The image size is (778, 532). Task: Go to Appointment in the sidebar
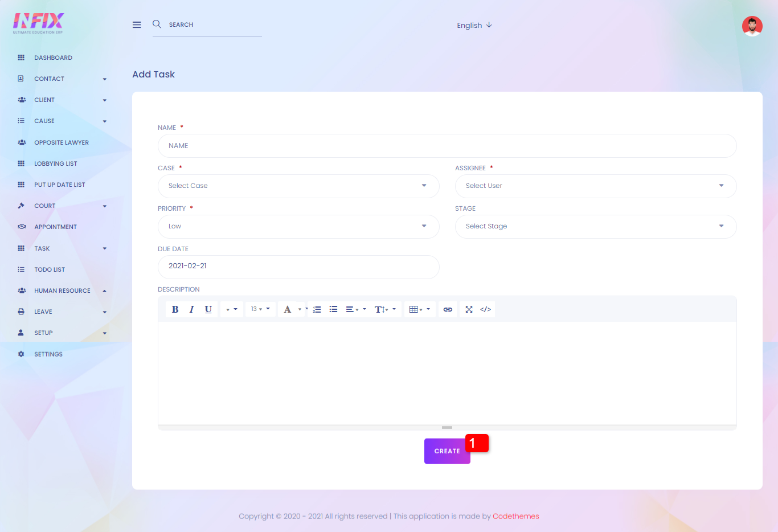click(55, 227)
